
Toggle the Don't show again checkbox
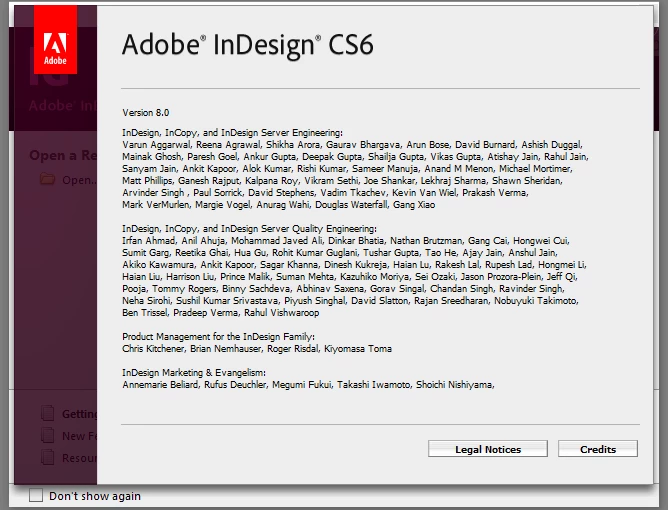(36, 496)
